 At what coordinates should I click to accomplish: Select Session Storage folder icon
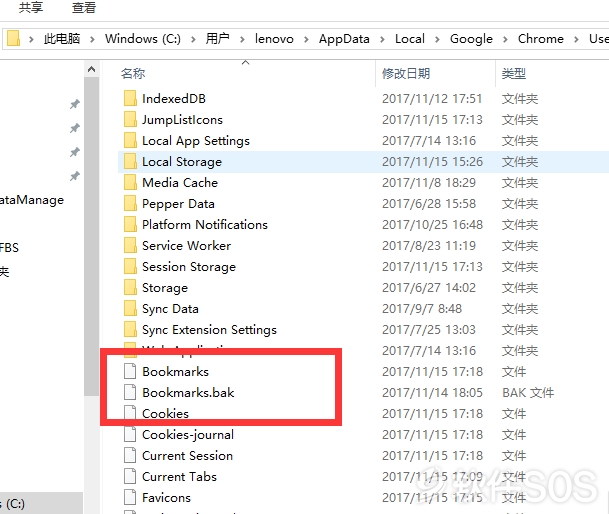[130, 266]
